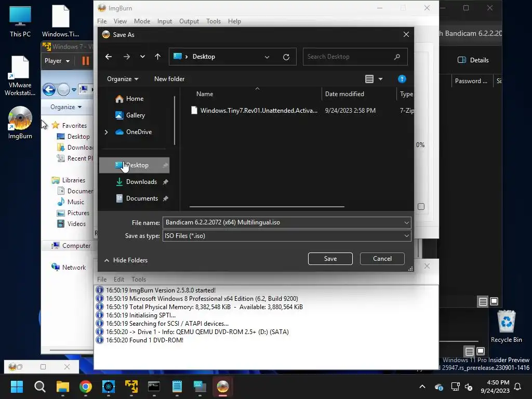This screenshot has width=532, height=399.
Task: Expand the File name dropdown arrow
Action: [x=406, y=222]
